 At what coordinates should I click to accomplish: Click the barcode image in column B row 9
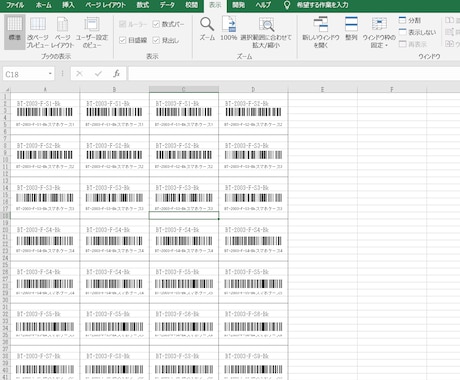114,155
